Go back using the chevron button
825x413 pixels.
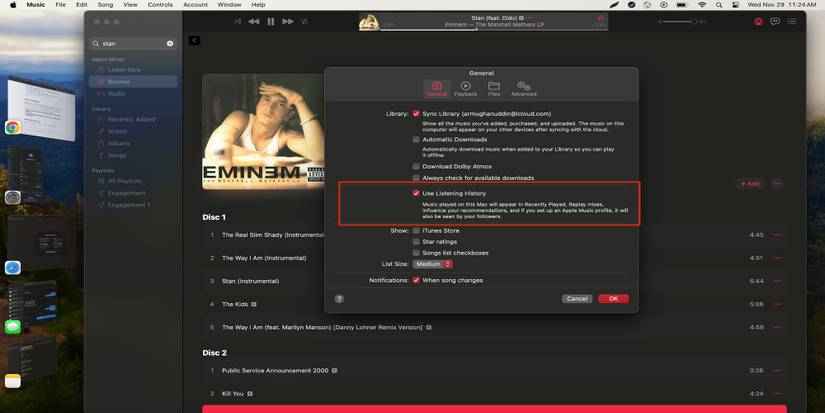coord(194,41)
